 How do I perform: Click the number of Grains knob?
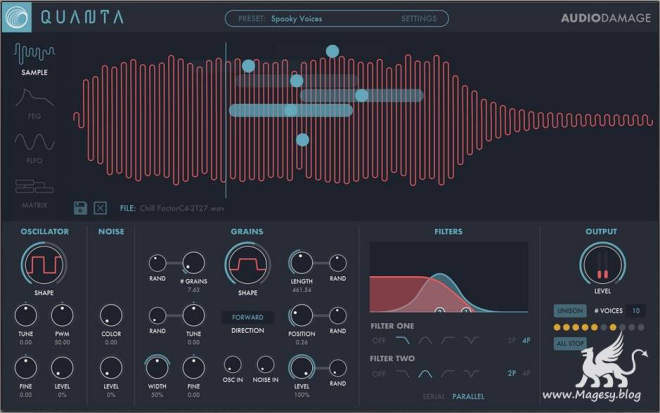tap(194, 263)
